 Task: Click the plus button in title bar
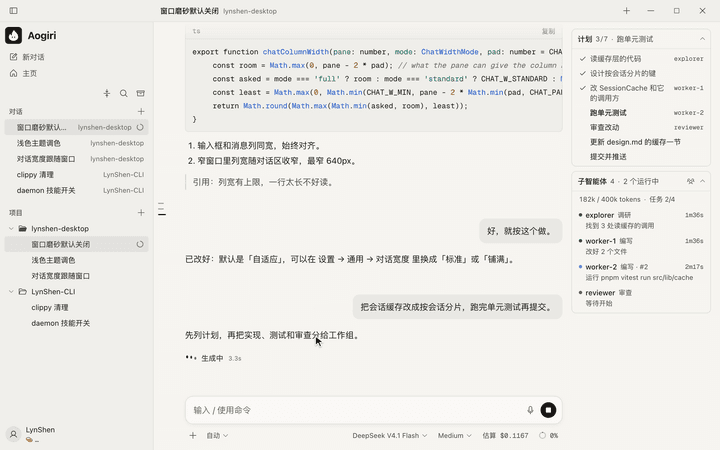626,11
